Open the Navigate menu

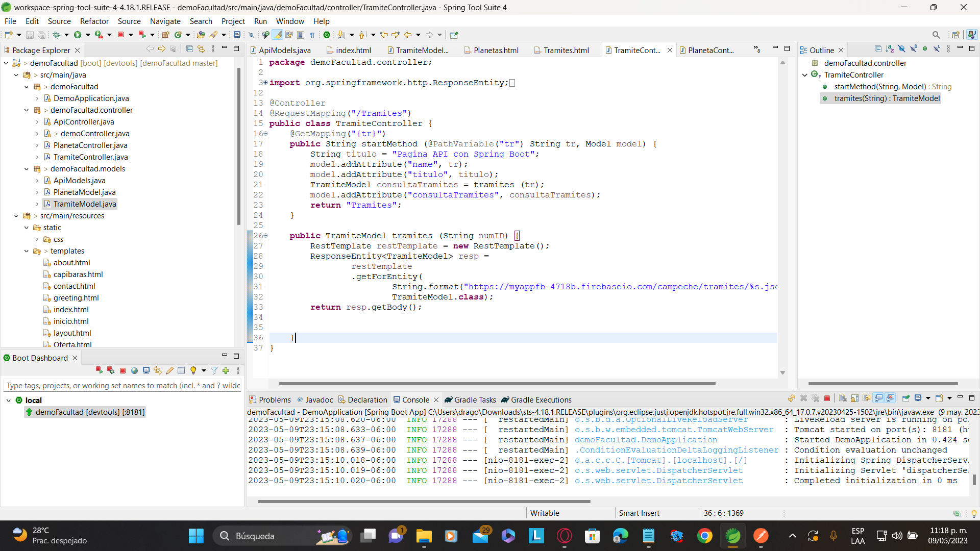(165, 21)
